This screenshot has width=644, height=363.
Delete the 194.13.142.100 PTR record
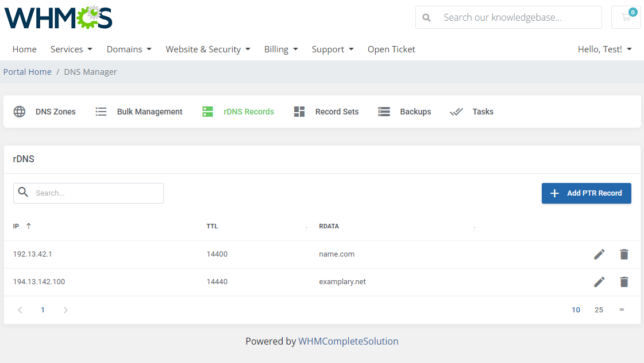coord(624,282)
